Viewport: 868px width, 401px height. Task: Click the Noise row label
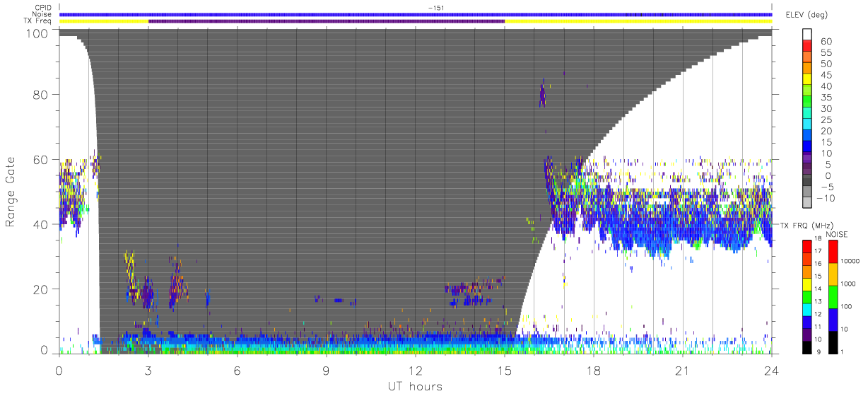42,14
